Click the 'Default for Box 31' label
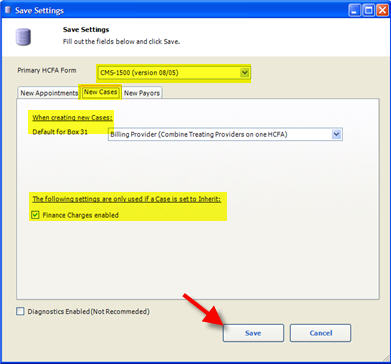The width and height of the screenshot is (391, 364). (x=60, y=131)
